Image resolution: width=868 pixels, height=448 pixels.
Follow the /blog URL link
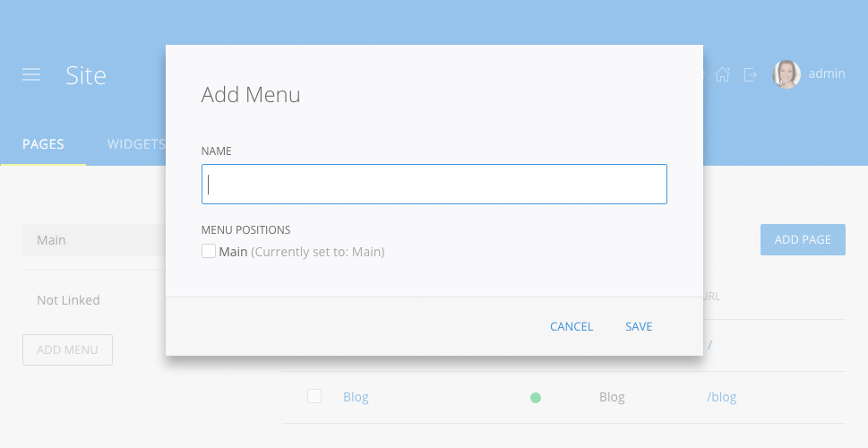coord(721,397)
